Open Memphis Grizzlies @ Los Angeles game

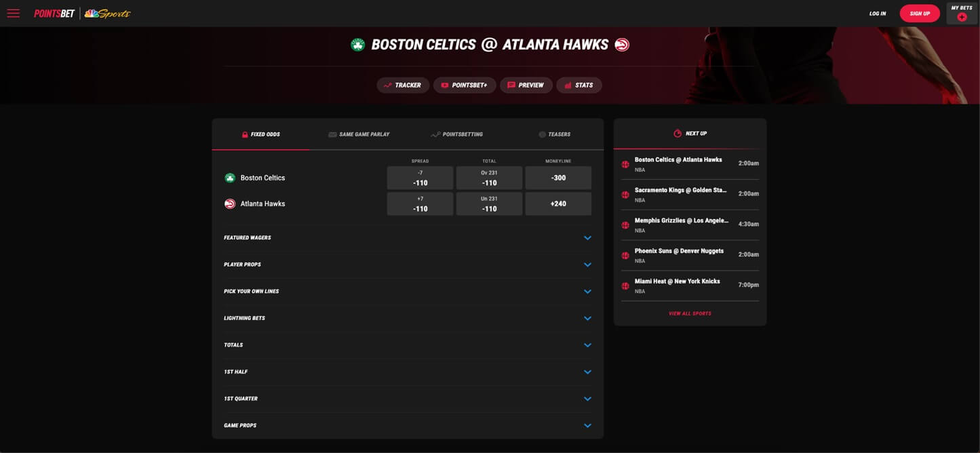point(690,225)
